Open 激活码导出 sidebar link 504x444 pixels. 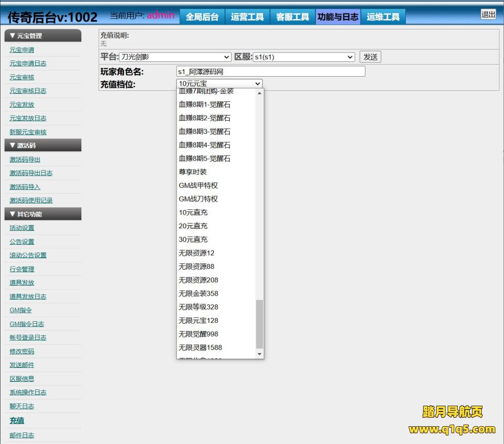pos(25,160)
